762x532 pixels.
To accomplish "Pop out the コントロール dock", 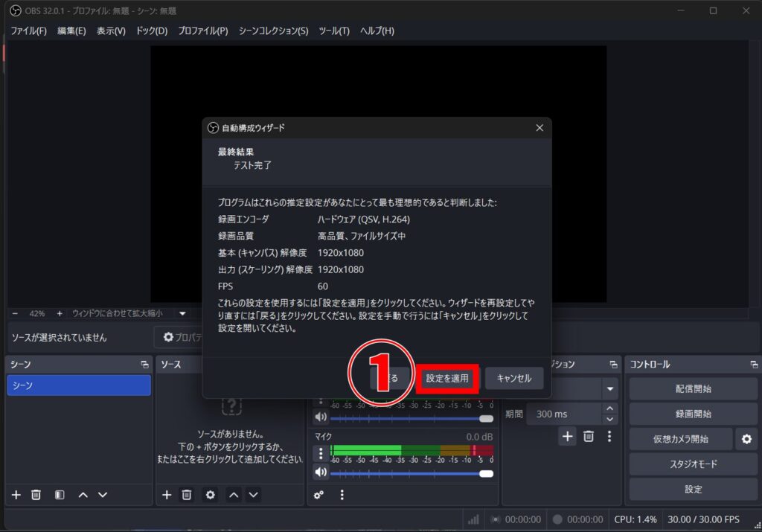I will [752, 364].
